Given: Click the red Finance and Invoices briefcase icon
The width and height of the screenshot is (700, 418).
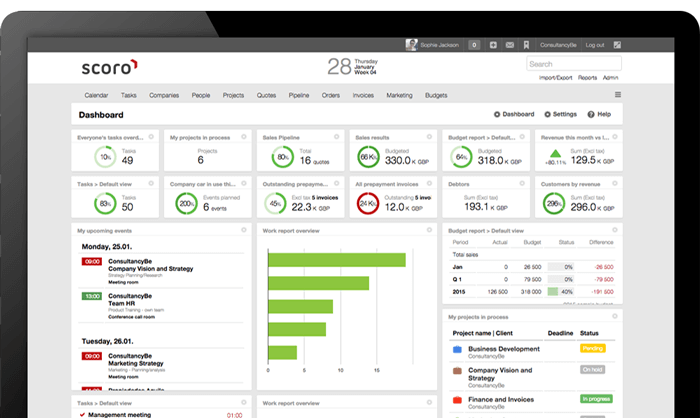Looking at the screenshot, I should point(457,400).
